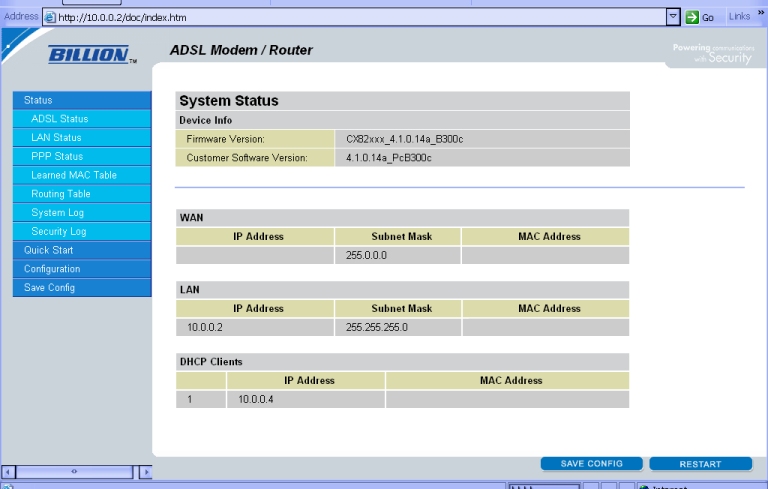
Task: Select customer software version 4.1.0.14a_PcB300c
Action: (x=388, y=158)
